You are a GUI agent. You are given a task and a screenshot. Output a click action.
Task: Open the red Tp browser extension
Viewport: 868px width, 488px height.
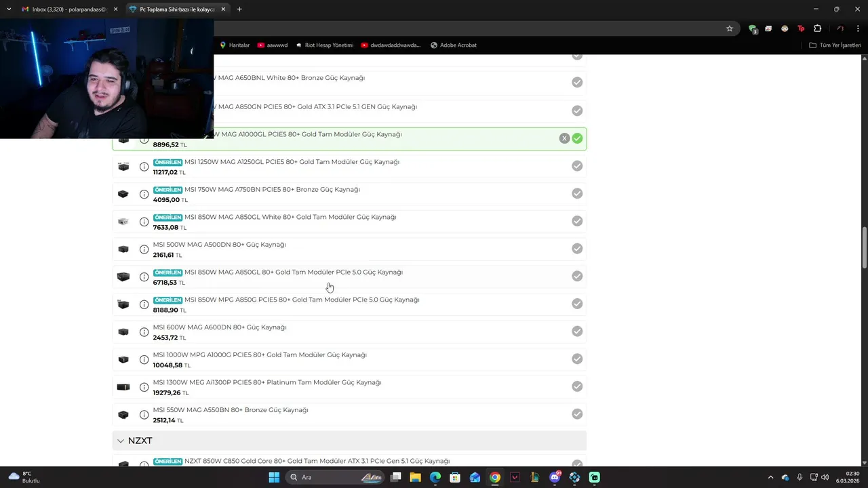coord(801,28)
